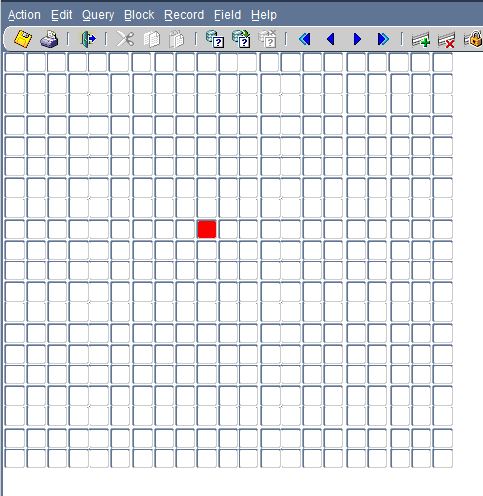Click the Print icon in toolbar
The width and height of the screenshot is (483, 496).
click(x=49, y=39)
